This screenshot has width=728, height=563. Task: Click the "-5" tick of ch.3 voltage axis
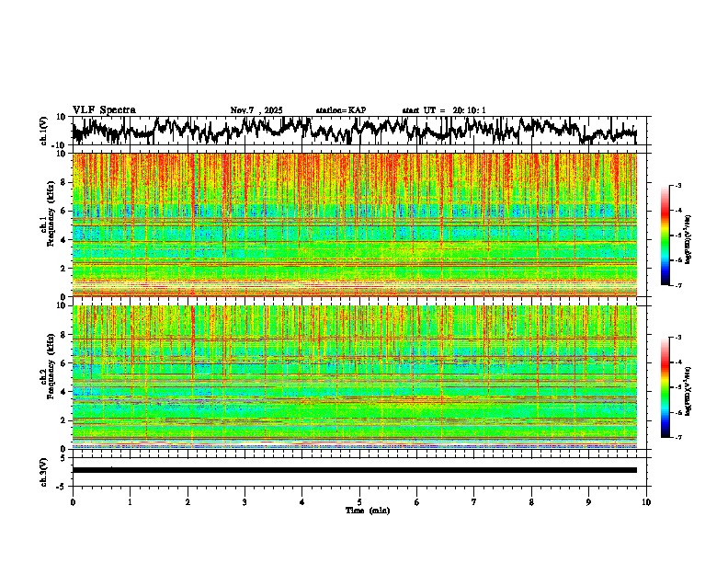tap(62, 487)
